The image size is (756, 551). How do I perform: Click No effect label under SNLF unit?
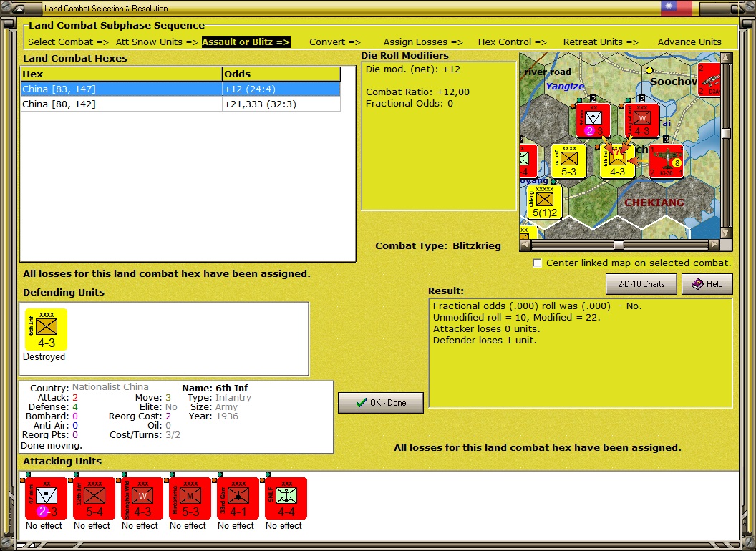pos(284,525)
